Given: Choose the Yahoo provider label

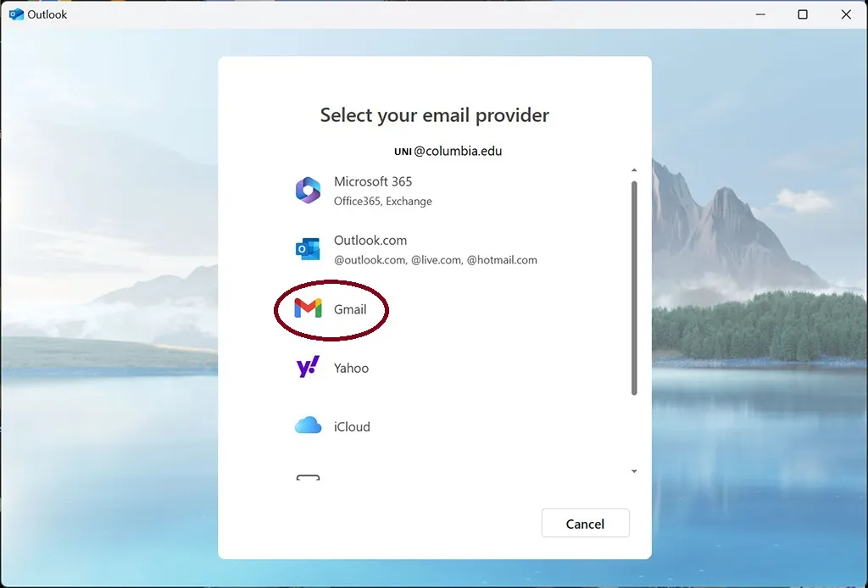Looking at the screenshot, I should pos(351,368).
